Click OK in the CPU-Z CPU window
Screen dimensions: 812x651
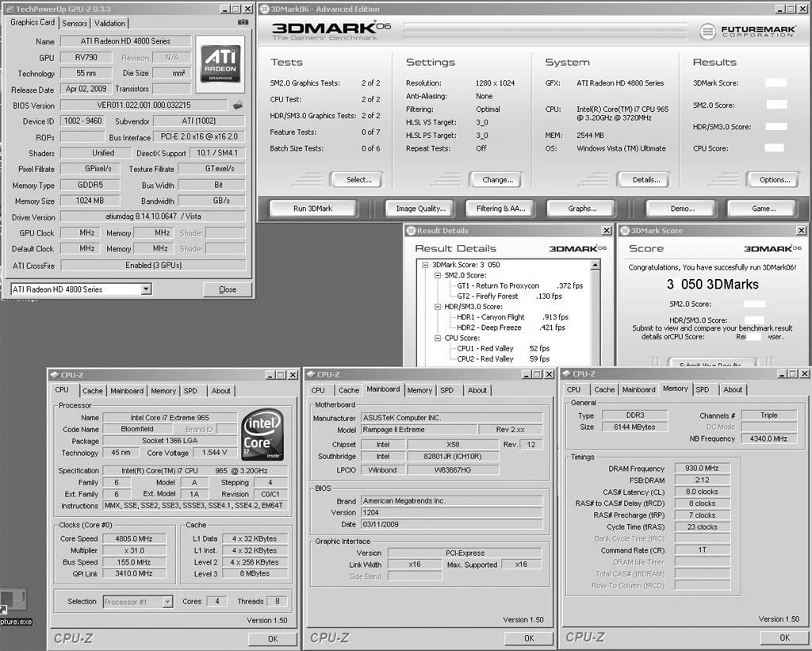273,638
